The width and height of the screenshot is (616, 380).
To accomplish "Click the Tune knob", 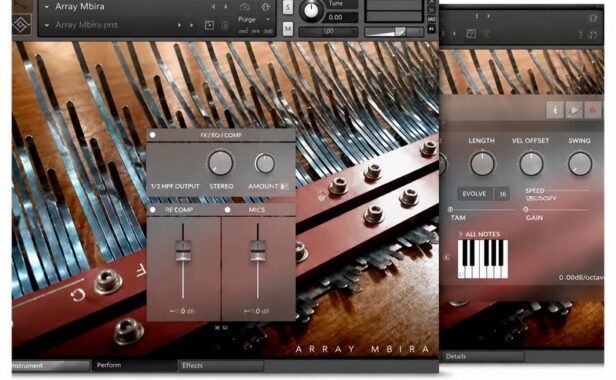I will [x=311, y=10].
